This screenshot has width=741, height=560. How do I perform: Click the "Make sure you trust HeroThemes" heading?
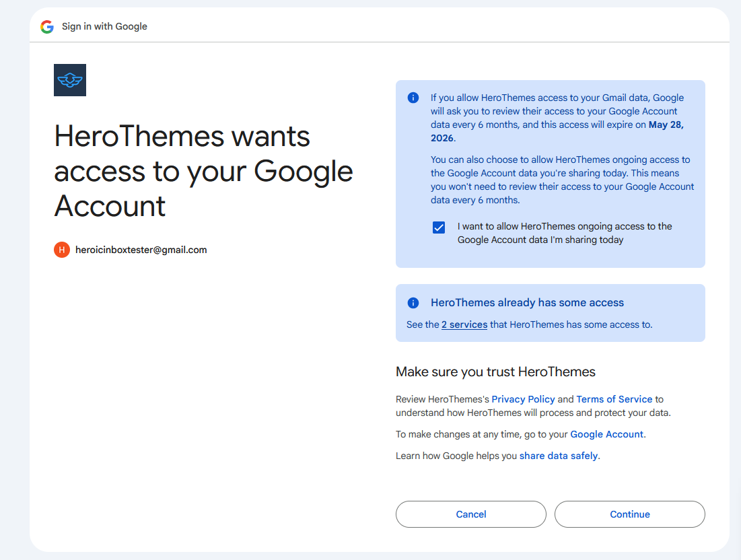(x=495, y=372)
